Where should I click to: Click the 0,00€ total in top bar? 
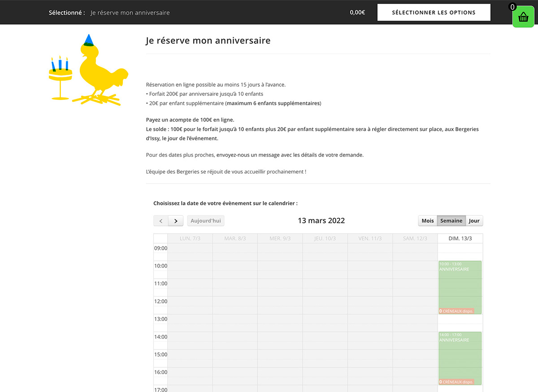(x=357, y=13)
